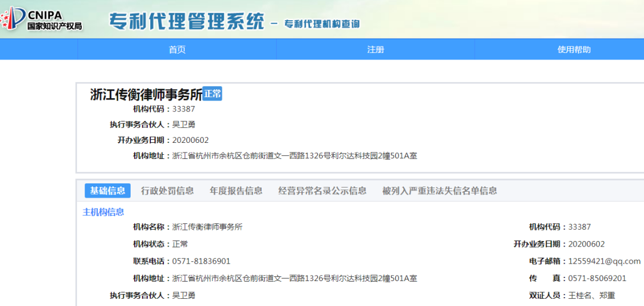The width and height of the screenshot is (644, 306).
Task: Click the 专利代理管理系统 banner title
Action: click(x=186, y=21)
